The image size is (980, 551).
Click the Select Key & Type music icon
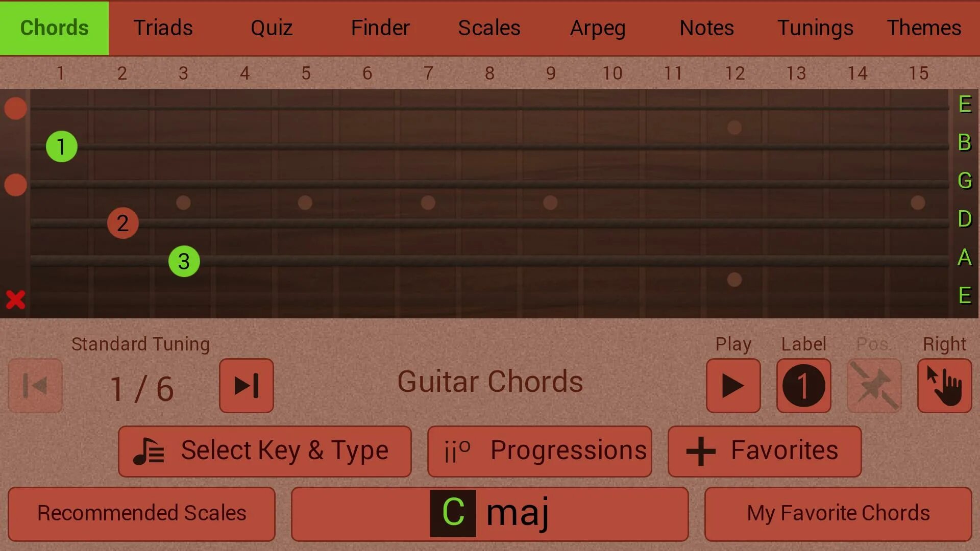point(148,451)
